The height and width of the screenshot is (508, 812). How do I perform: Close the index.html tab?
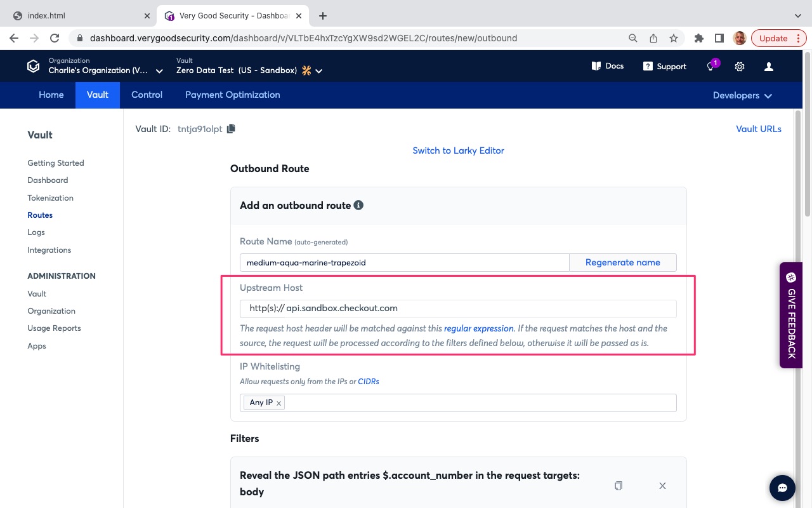tap(147, 16)
